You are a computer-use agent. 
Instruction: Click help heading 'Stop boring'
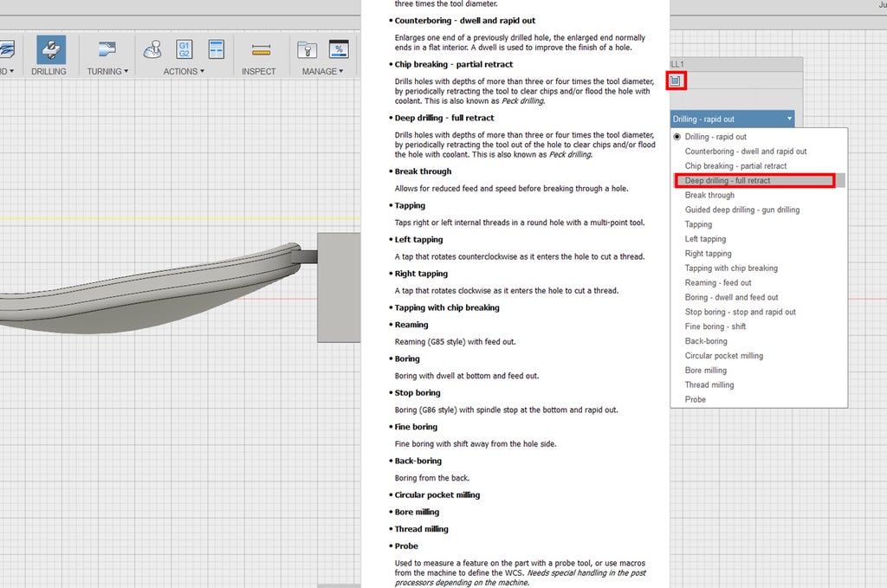(x=418, y=393)
